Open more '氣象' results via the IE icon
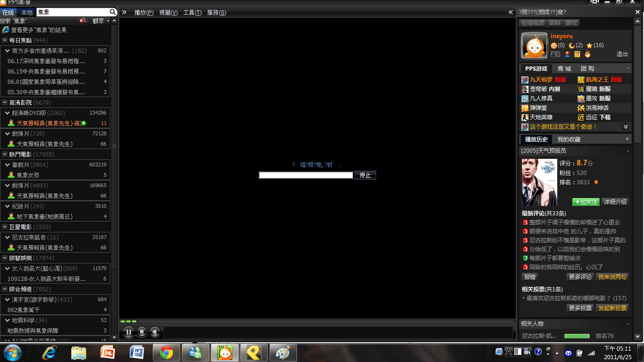The width and height of the screenshot is (644, 362). 5,30
